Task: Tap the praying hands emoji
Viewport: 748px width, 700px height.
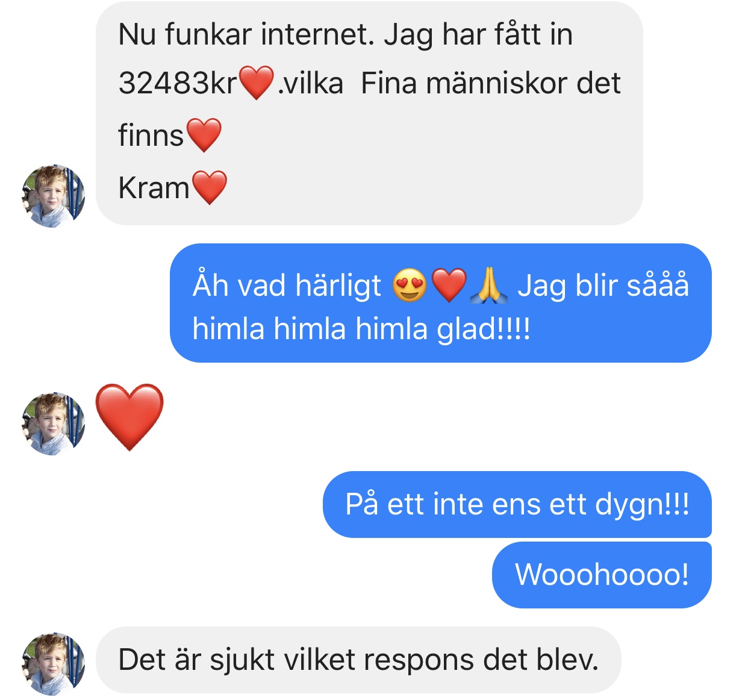Action: coord(488,286)
